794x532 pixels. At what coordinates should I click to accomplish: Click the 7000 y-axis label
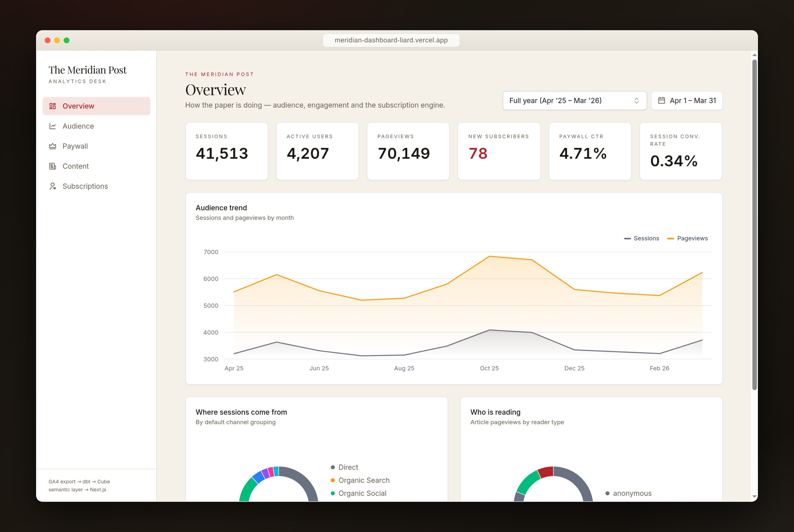[211, 252]
